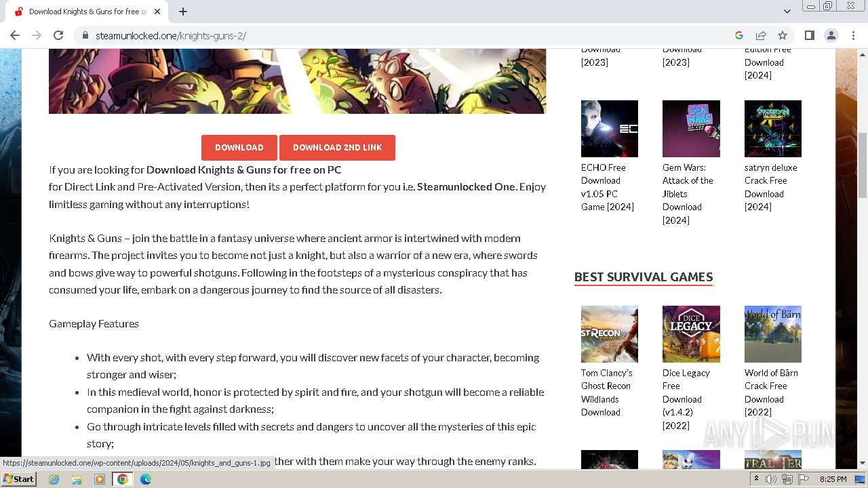Open the Dice Legacy thumbnail
The image size is (868, 488).
tap(691, 334)
